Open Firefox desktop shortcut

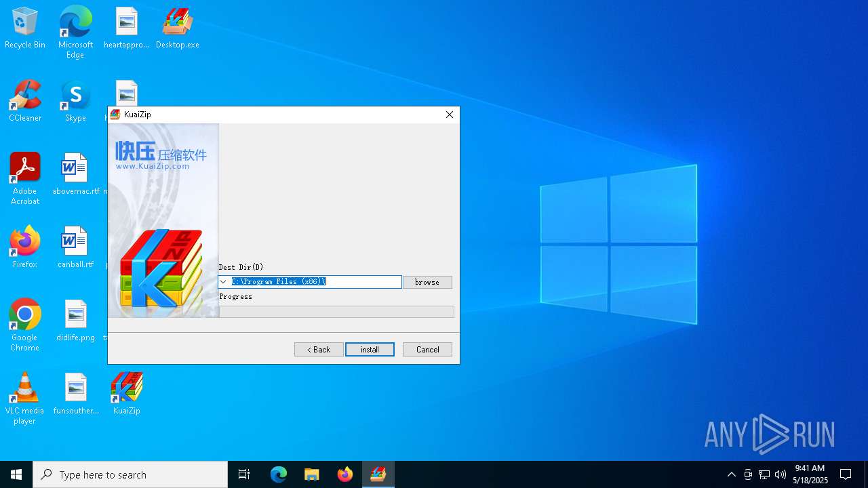(25, 248)
